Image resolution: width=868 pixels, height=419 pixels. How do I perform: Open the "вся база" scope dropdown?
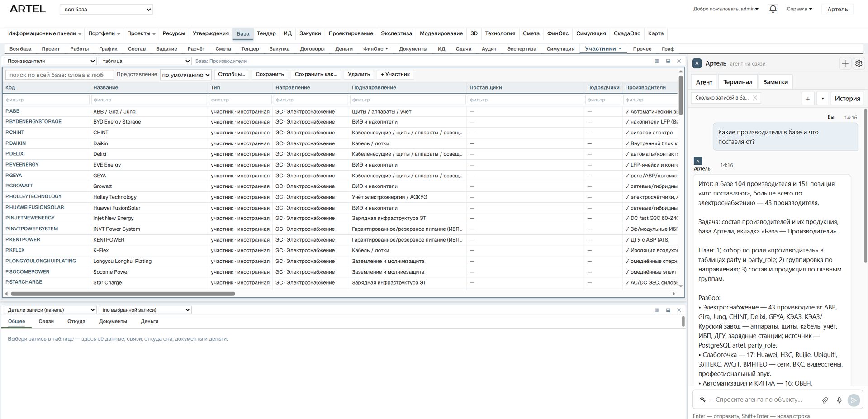106,10
